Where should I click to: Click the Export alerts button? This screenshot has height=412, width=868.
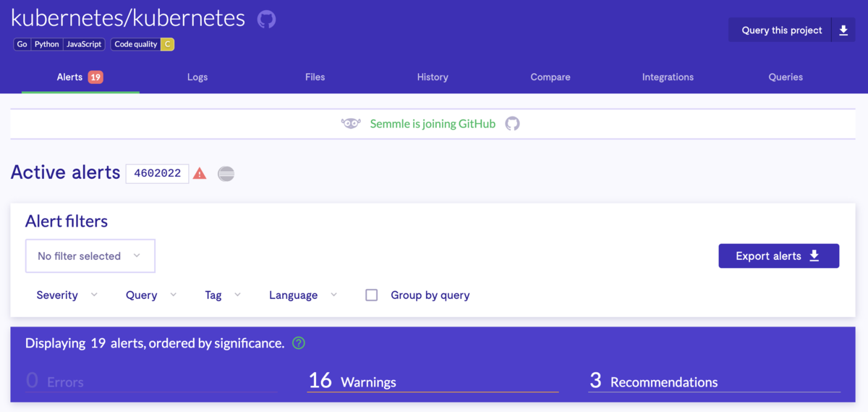pos(779,256)
